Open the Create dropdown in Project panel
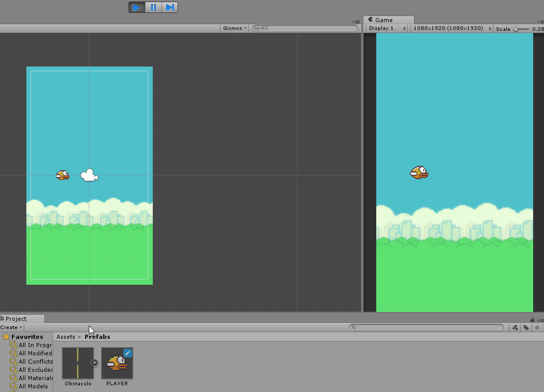 coord(11,328)
